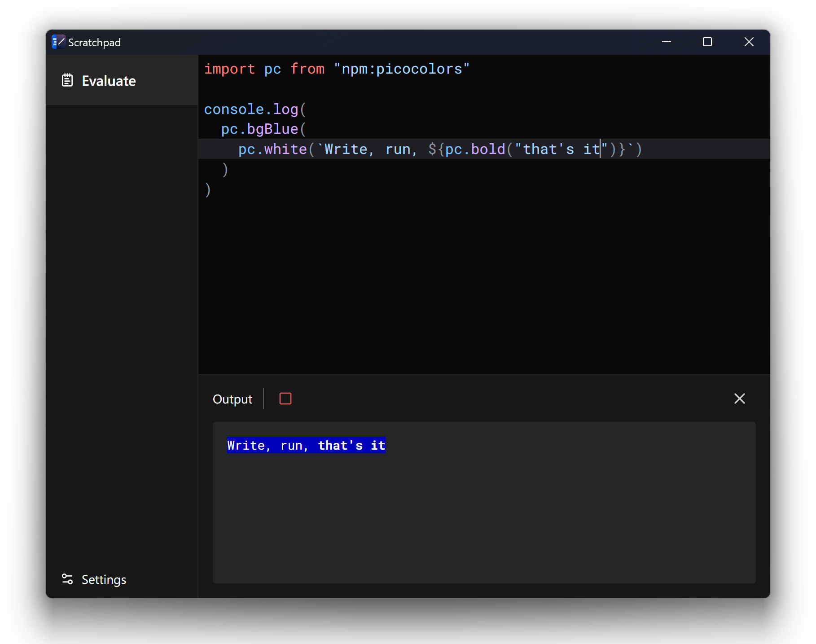The height and width of the screenshot is (644, 816).
Task: Click the console.log call in editor
Action: click(251, 109)
